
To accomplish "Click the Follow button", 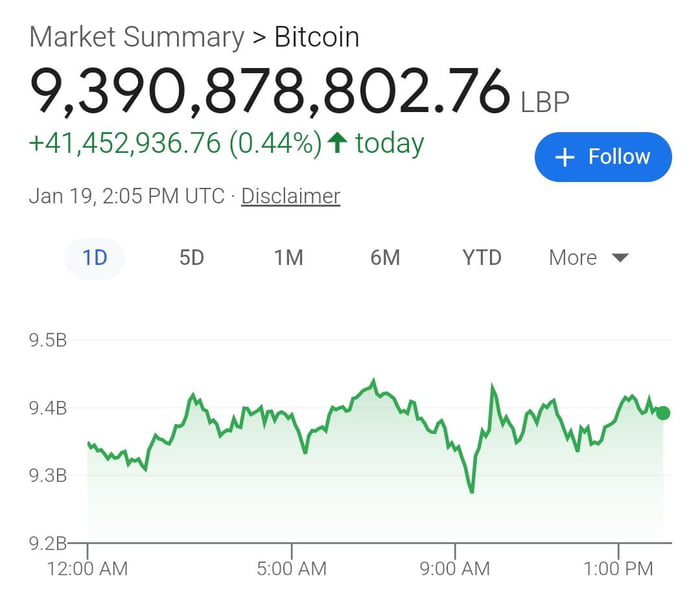I will click(603, 157).
